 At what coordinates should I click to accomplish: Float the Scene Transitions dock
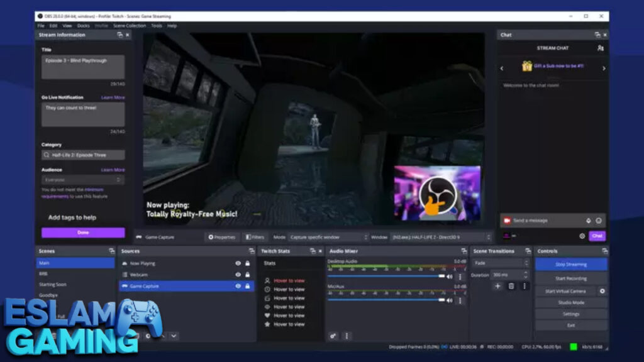[x=528, y=251]
